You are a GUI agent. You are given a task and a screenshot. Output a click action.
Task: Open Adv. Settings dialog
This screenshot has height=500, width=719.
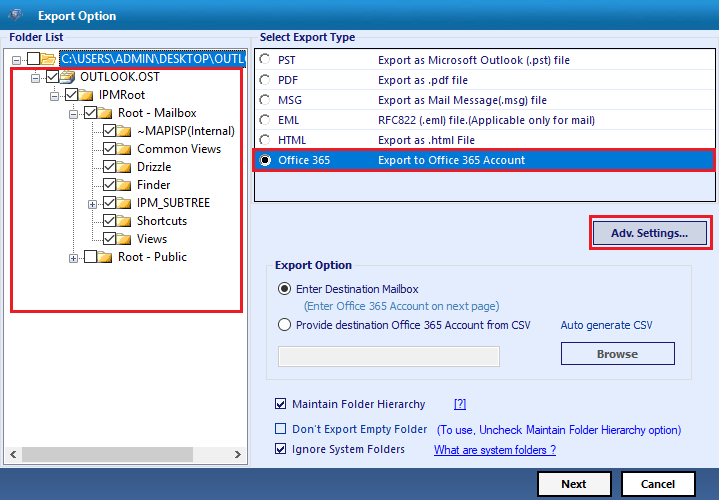tap(649, 233)
